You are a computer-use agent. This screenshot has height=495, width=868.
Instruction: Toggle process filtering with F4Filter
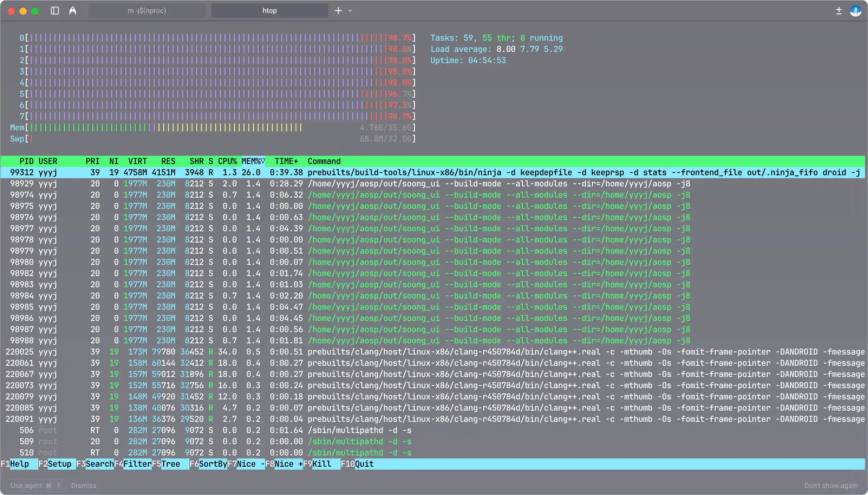134,464
